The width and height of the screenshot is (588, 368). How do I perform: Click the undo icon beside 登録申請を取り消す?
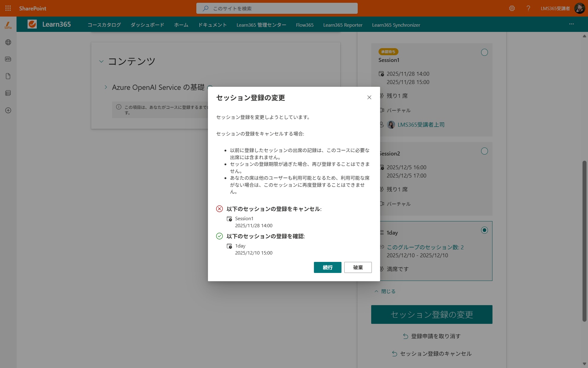tap(405, 336)
